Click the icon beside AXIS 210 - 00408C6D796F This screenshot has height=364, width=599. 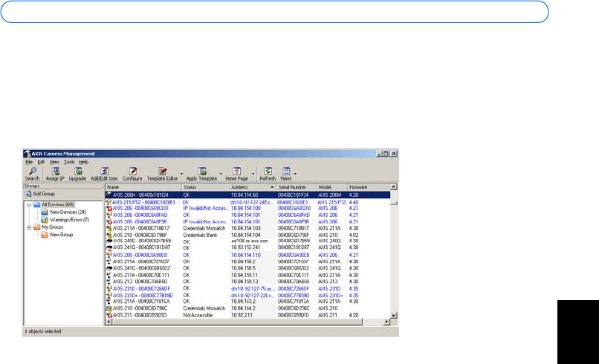(109, 235)
